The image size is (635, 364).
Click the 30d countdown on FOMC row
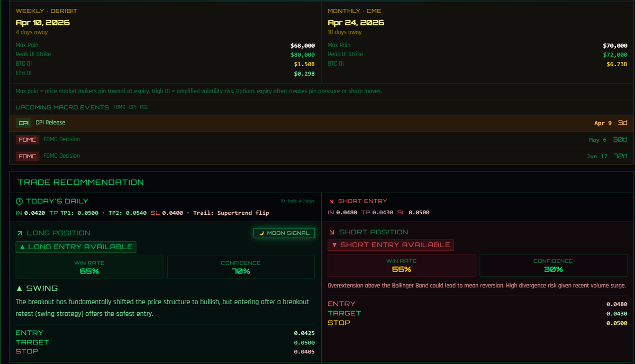click(x=620, y=140)
